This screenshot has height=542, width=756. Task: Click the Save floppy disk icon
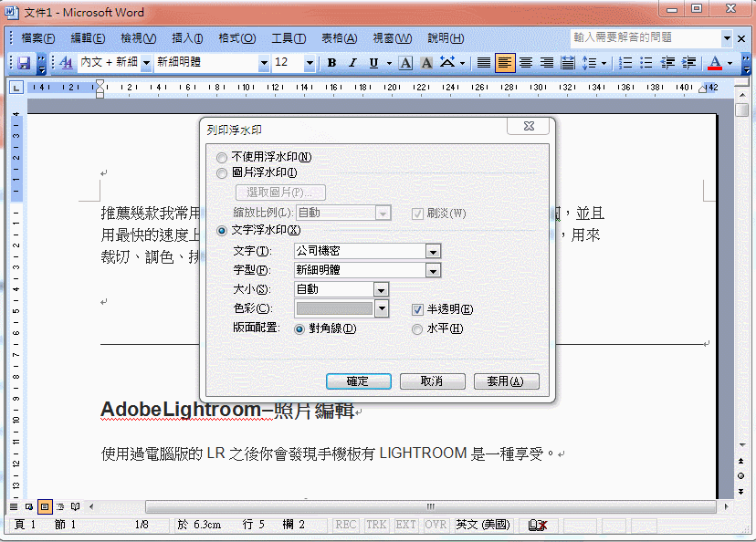(24, 63)
